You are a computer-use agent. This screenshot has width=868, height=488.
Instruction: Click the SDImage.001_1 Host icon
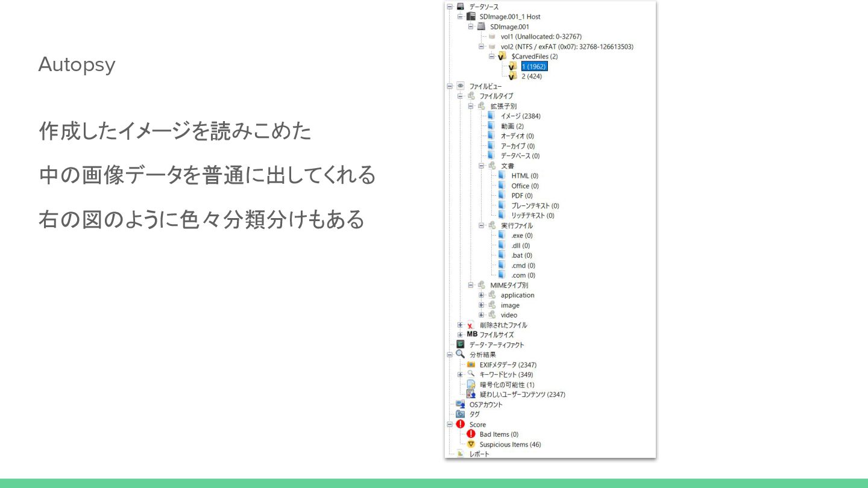(471, 16)
